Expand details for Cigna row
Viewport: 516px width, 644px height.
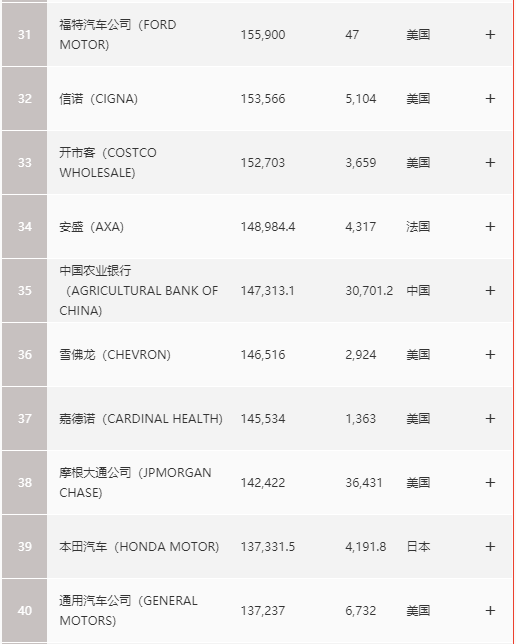[x=490, y=99]
